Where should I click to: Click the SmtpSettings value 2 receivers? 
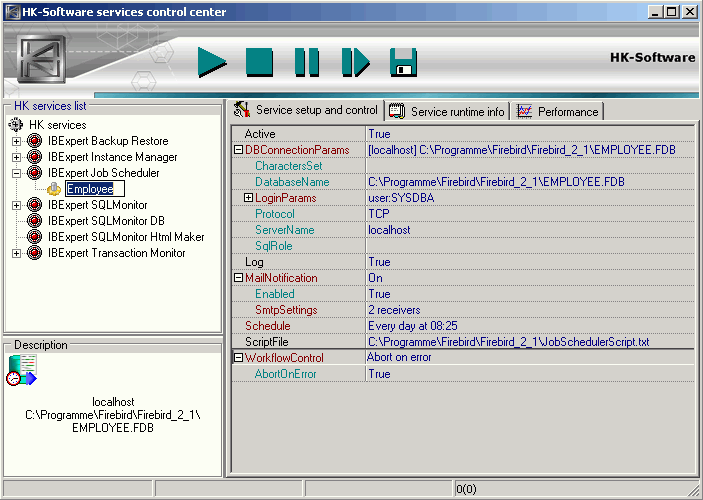click(530, 310)
